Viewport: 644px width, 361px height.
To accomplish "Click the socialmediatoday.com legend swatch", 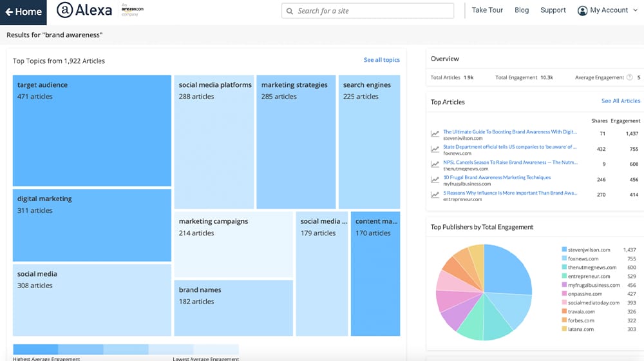I will coord(564,302).
